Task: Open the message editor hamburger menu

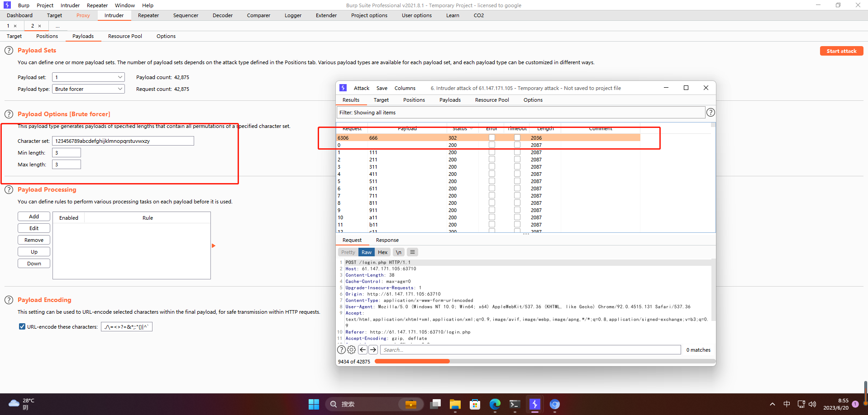Action: click(x=412, y=252)
